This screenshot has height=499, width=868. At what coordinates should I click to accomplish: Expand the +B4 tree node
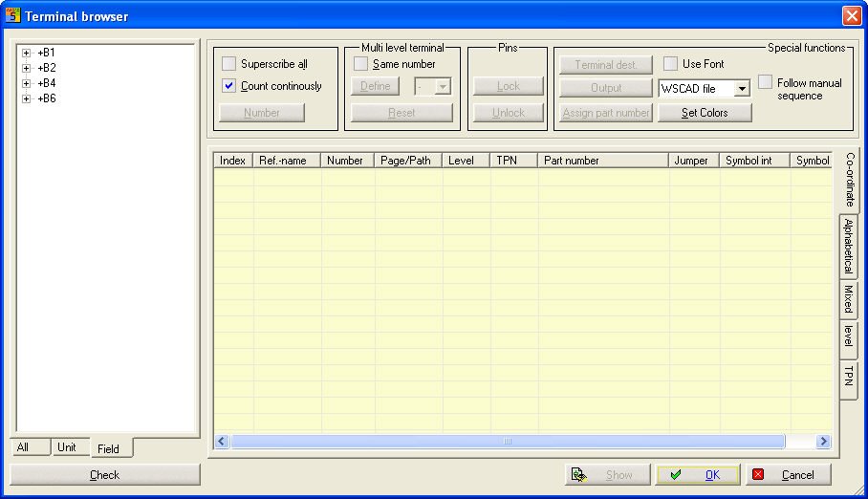coord(26,83)
